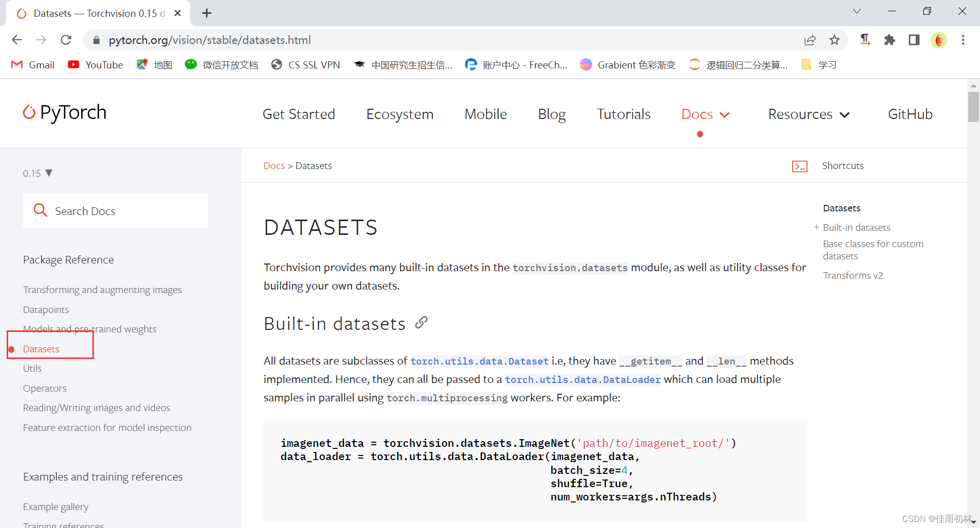This screenshot has width=980, height=528.
Task: Open the torch.utils.data.DataLoader link
Action: (x=582, y=379)
